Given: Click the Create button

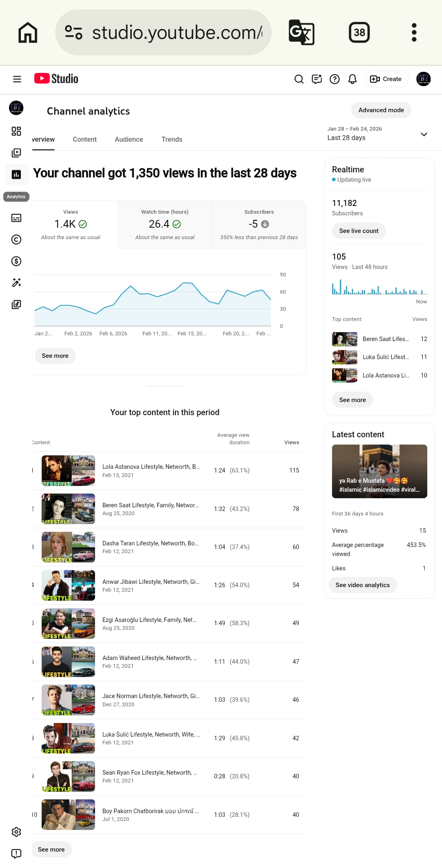Looking at the screenshot, I should [x=386, y=79].
